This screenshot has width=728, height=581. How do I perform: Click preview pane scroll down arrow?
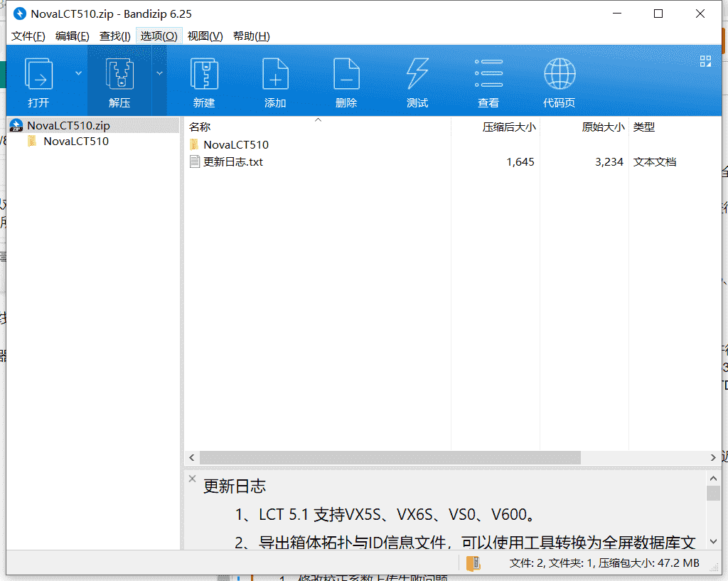[713, 541]
